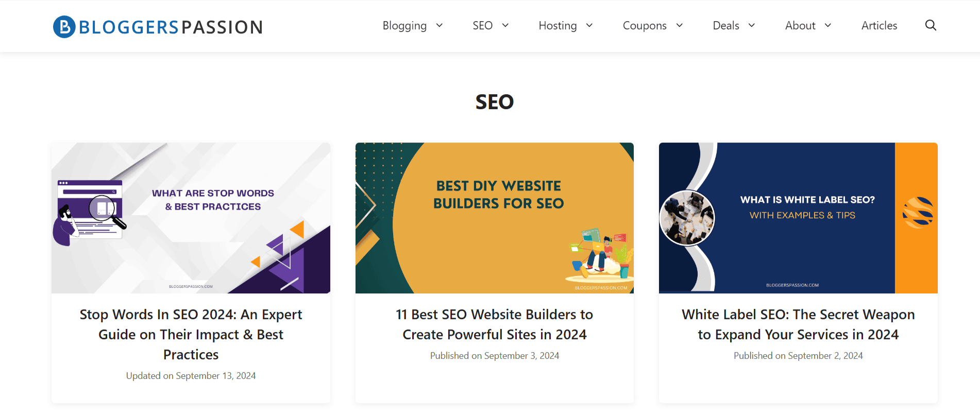Open the White Label SEO article link
The image size is (980, 418).
(x=798, y=324)
